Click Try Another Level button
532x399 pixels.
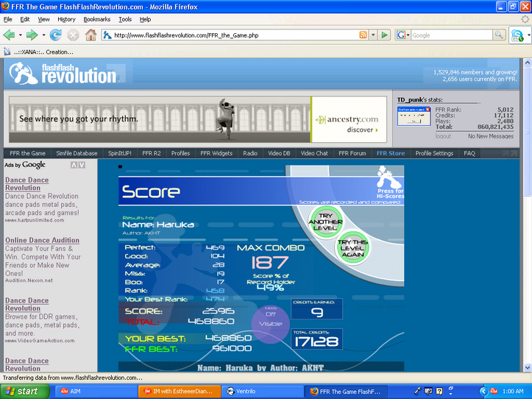click(325, 222)
